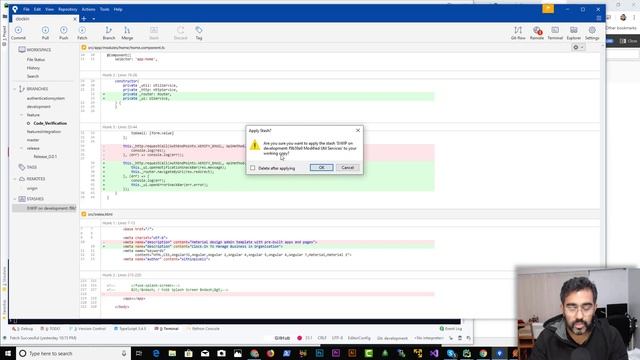
Task: Open Explorer from the toolbar
Action: click(x=573, y=33)
